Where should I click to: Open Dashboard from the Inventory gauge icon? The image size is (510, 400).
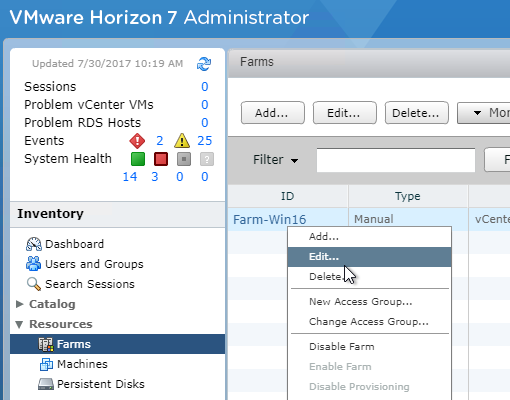click(34, 244)
